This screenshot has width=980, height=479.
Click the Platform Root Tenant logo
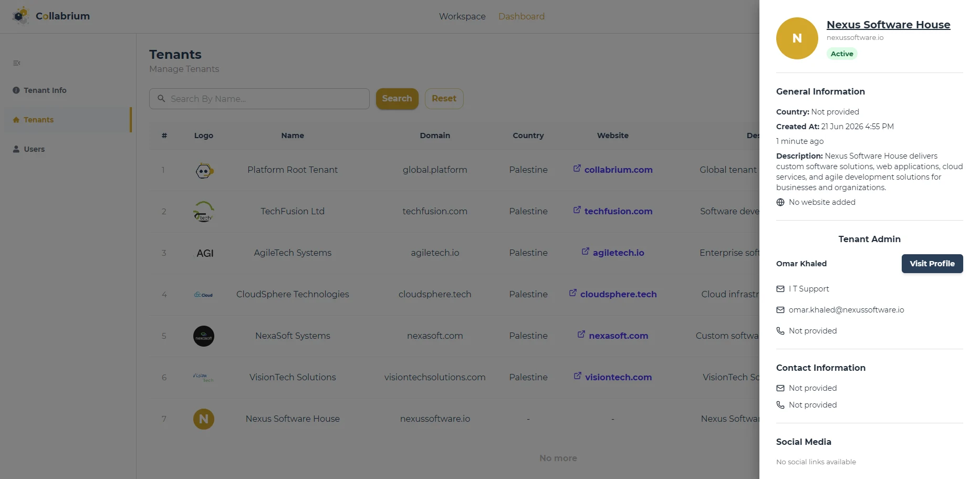[x=204, y=171]
